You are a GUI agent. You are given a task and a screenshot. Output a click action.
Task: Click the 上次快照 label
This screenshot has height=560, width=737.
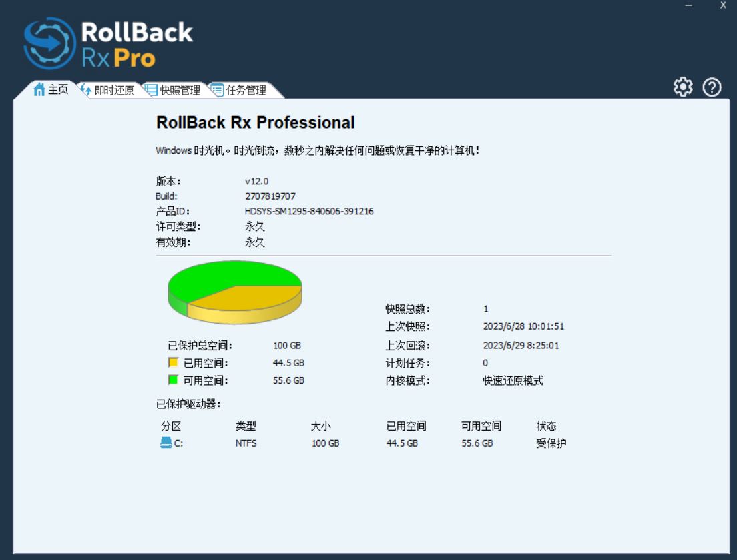point(407,326)
